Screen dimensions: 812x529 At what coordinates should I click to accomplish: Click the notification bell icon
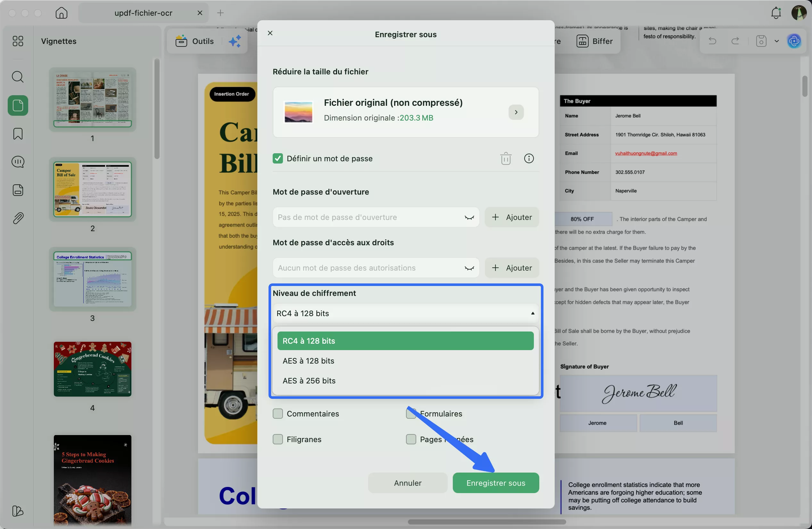click(x=776, y=13)
